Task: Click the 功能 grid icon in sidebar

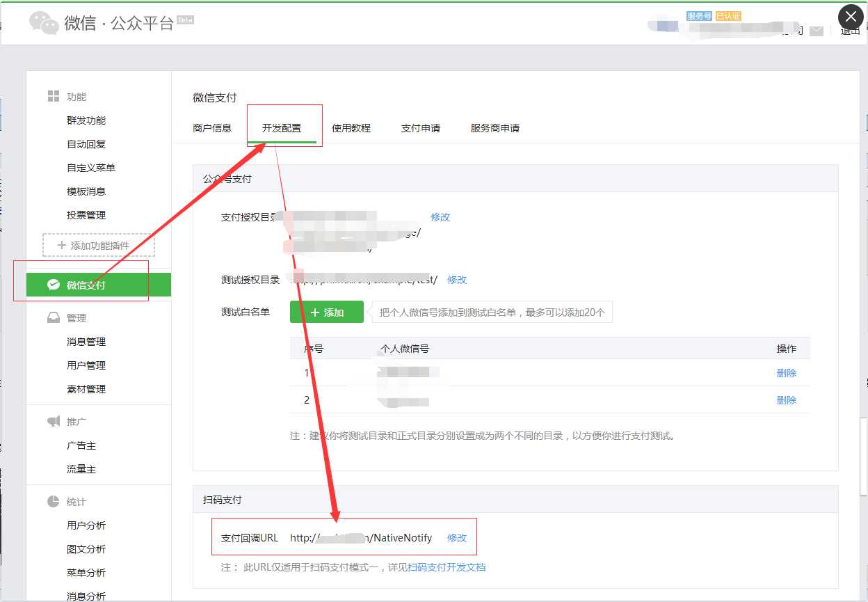Action: [x=54, y=96]
